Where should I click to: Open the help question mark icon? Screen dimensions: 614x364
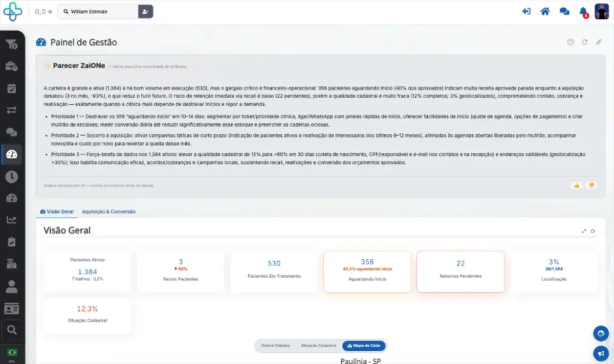pyautogui.click(x=571, y=42)
